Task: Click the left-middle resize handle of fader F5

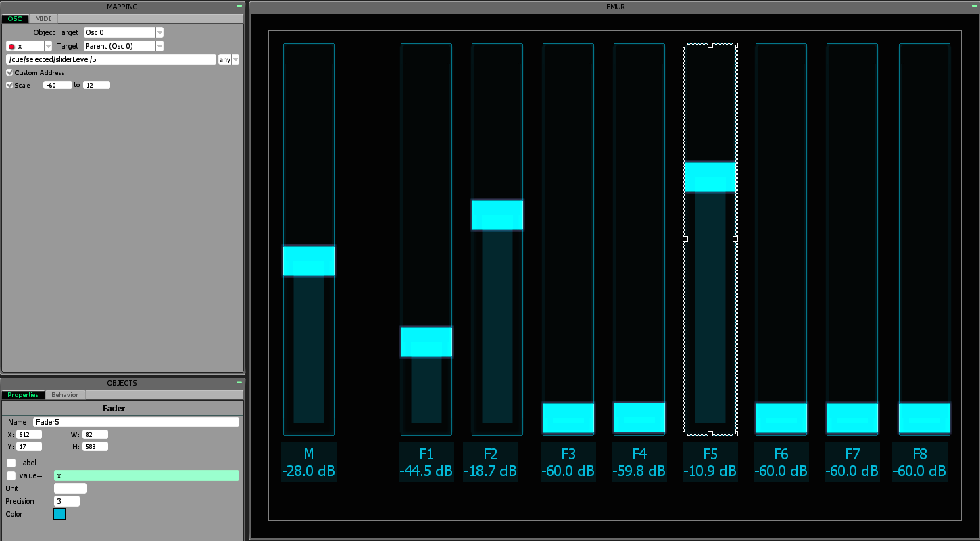Action: point(685,239)
